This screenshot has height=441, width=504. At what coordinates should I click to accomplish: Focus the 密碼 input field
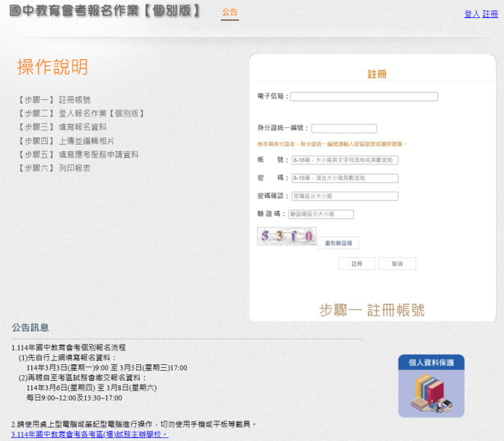345,178
